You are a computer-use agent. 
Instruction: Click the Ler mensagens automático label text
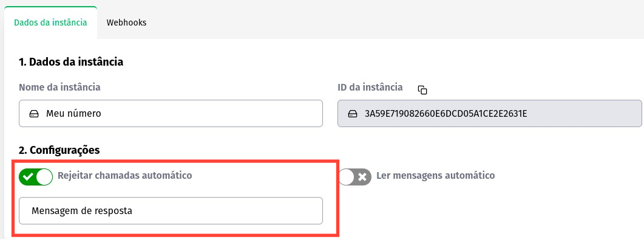pos(436,176)
